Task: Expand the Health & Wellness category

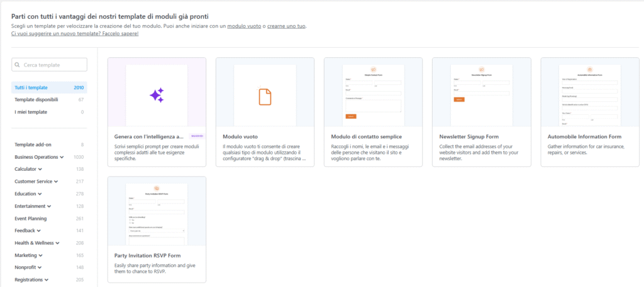Action: 57,243
